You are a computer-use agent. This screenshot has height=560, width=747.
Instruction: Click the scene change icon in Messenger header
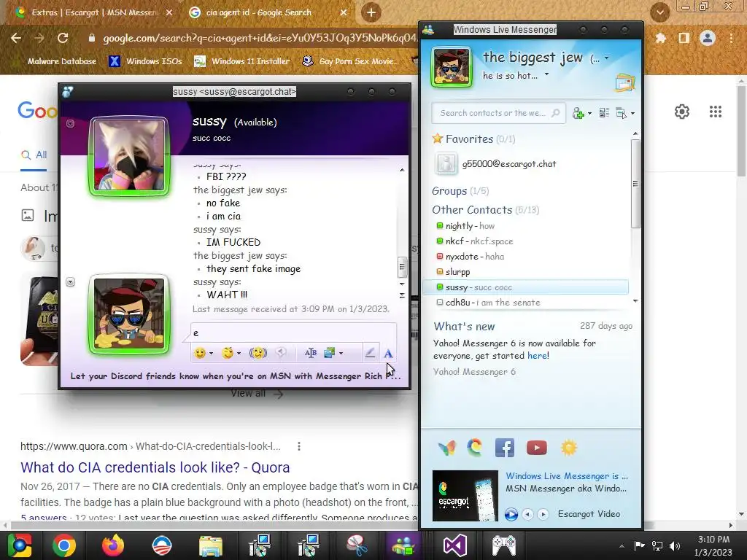click(x=625, y=83)
